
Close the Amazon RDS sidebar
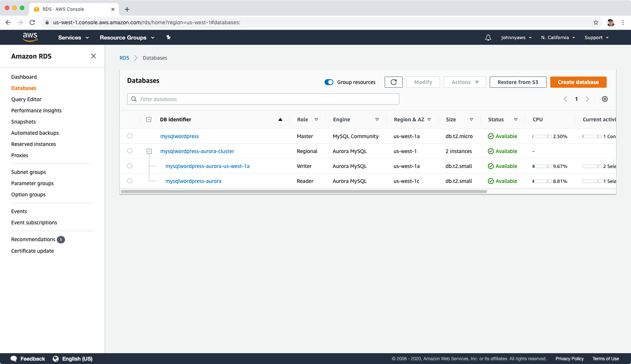(x=93, y=56)
